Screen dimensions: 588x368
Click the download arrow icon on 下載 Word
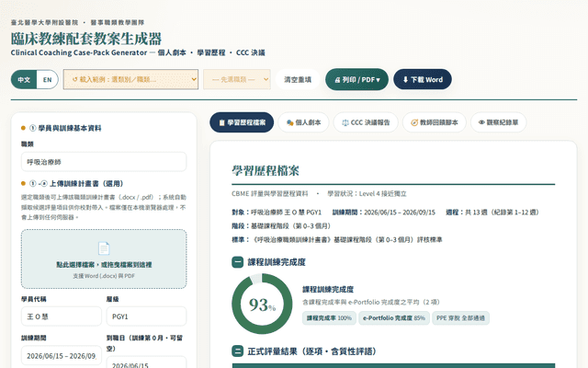pos(405,80)
